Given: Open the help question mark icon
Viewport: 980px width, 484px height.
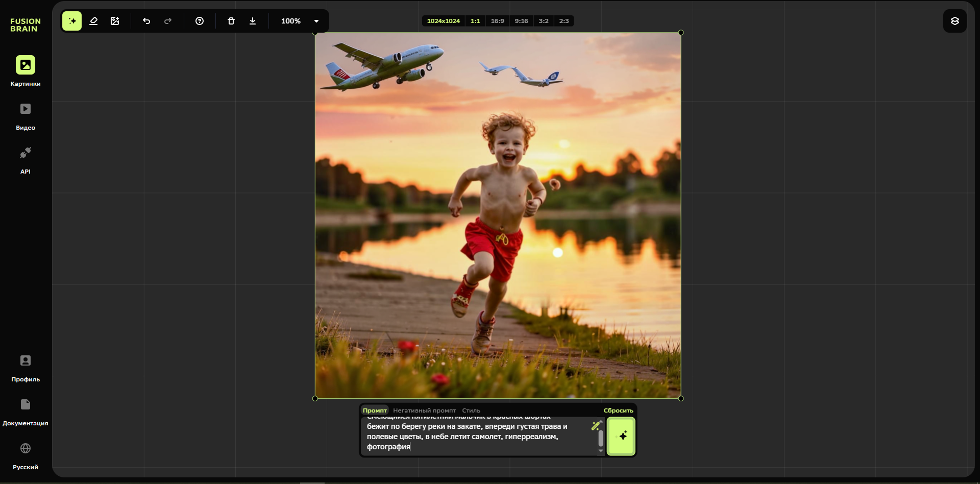Looking at the screenshot, I should (x=200, y=21).
